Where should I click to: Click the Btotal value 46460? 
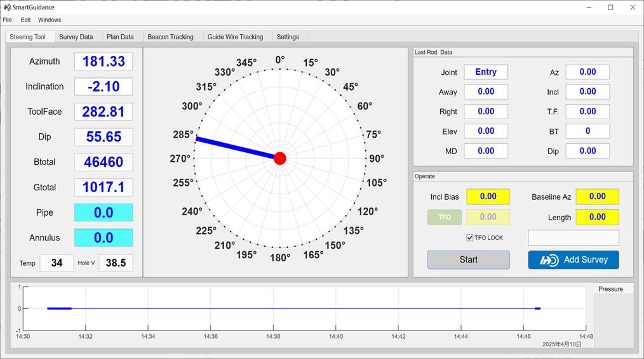click(x=104, y=162)
